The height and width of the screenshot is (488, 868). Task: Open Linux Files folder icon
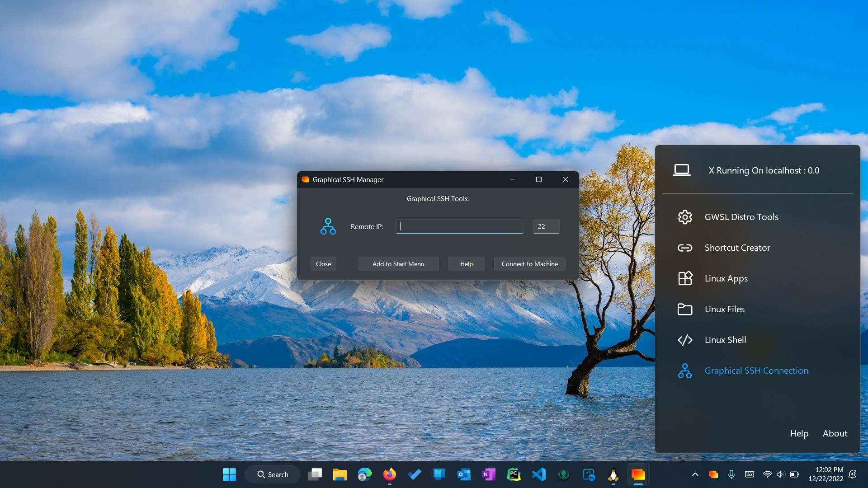tap(684, 309)
